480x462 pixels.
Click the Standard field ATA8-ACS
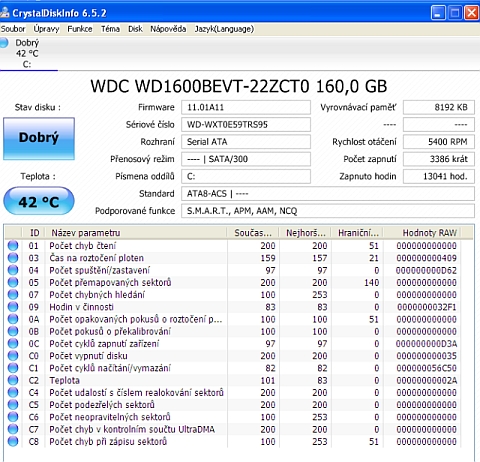coord(328,194)
